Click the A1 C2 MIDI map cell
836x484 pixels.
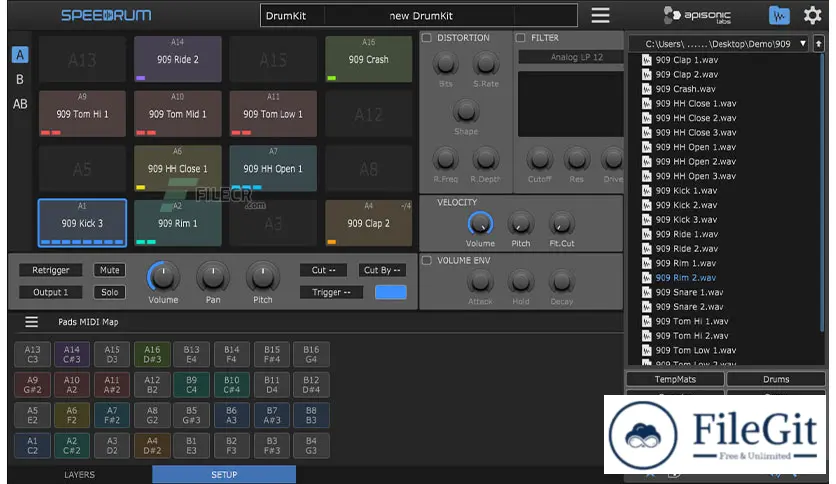click(x=33, y=446)
